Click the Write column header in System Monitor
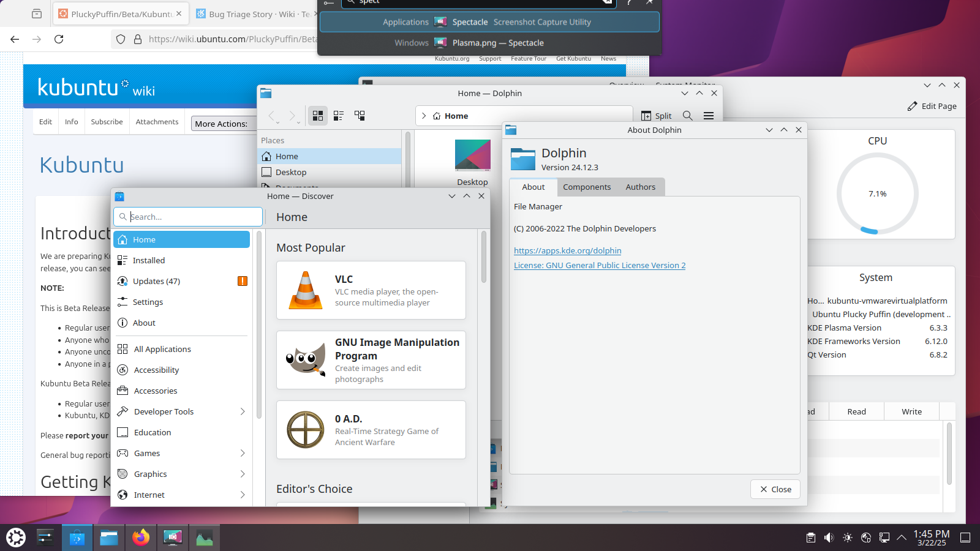 pos(911,411)
